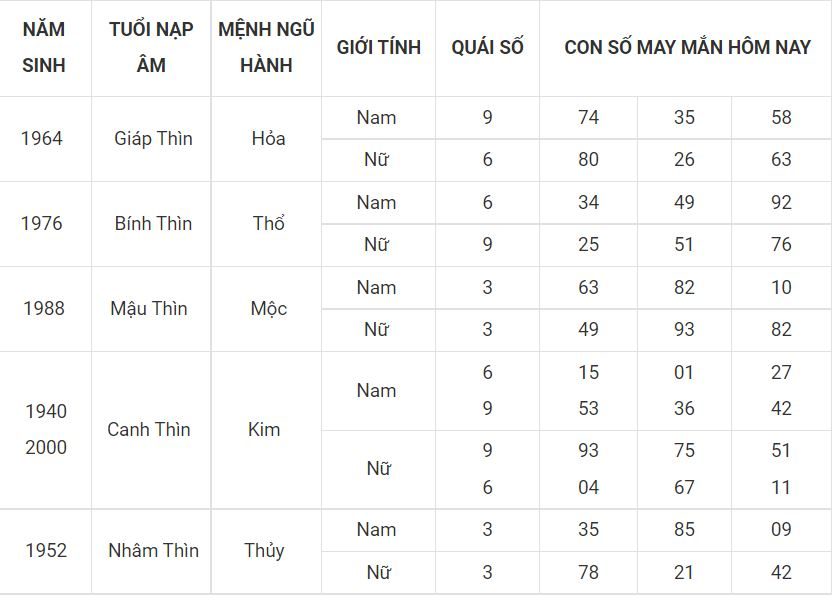Click the MỆNH NGŨ HÀNH header

(x=266, y=47)
